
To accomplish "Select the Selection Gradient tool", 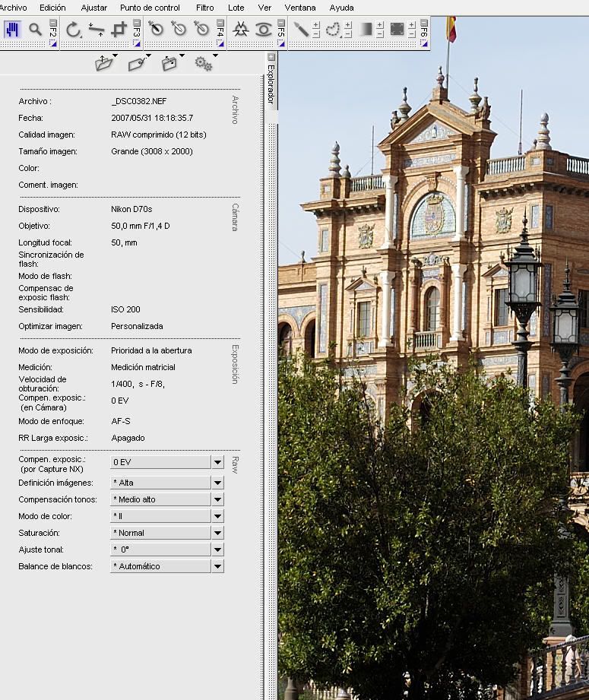I will [x=366, y=30].
